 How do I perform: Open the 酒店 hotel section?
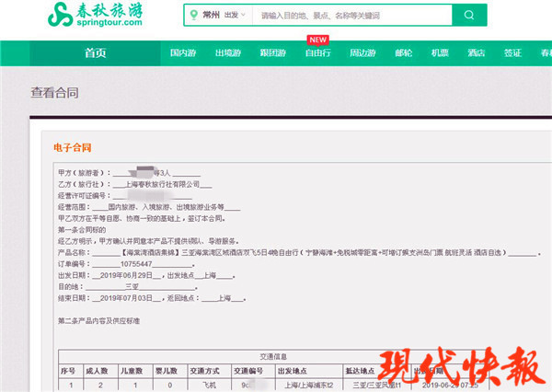click(476, 54)
